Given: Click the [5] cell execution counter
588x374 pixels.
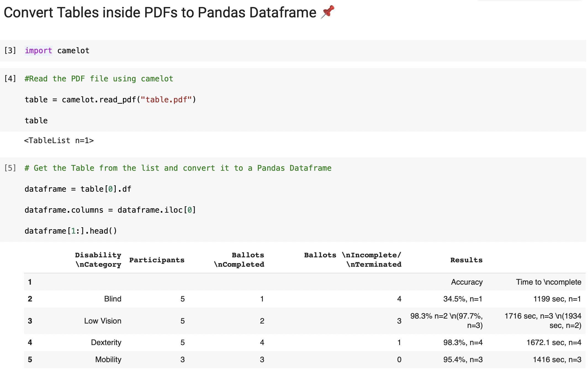Looking at the screenshot, I should click(x=10, y=168).
